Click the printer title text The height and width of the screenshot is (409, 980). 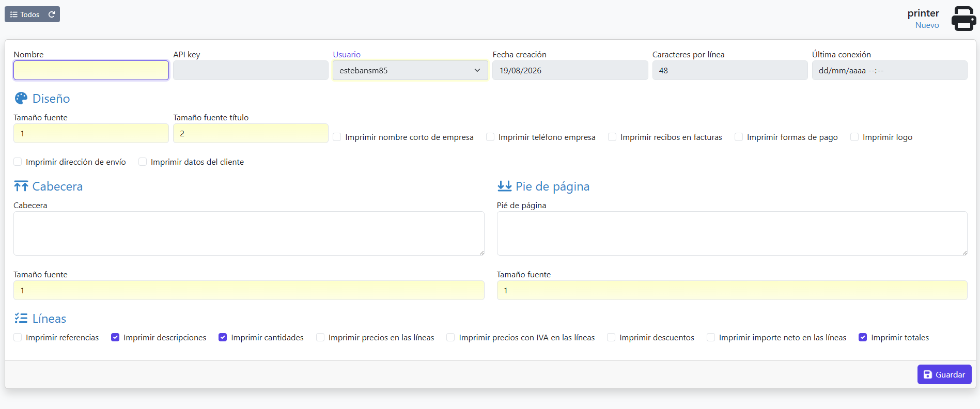coord(923,13)
